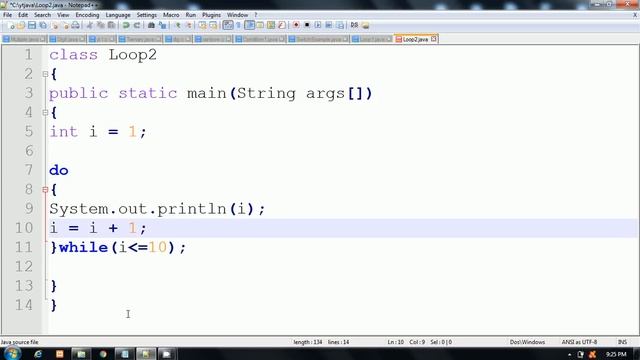
Task: Toggle Word wrap toolbar button
Action: (x=228, y=25)
